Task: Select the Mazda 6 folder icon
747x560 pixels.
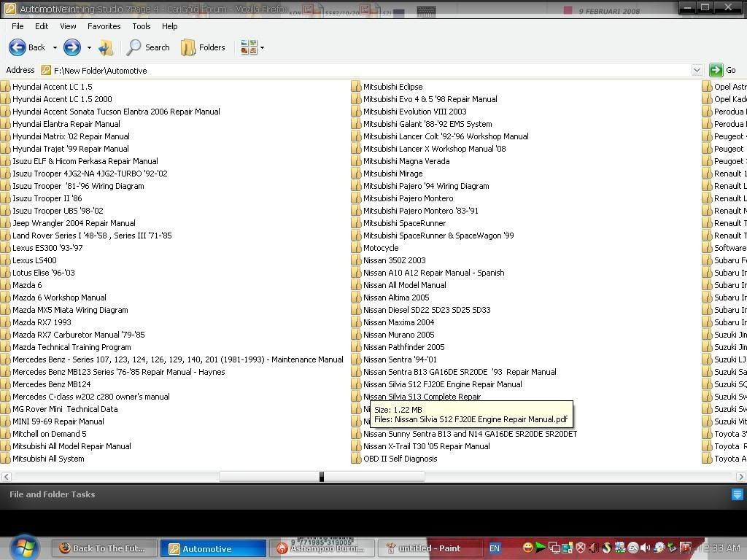Action: (5, 285)
